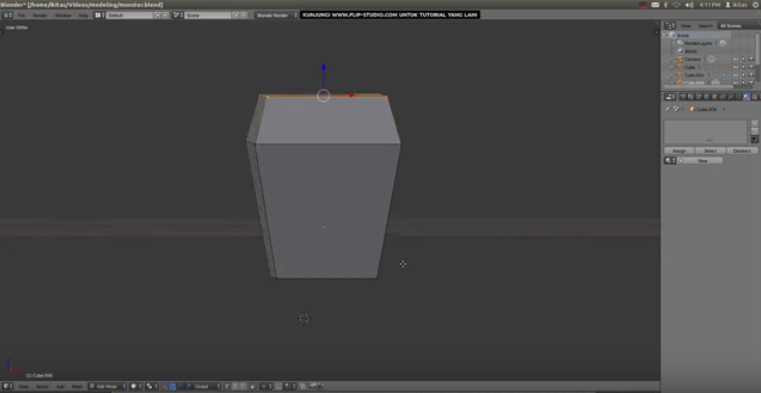
Task: Open the pivot point selector
Action: [151, 386]
